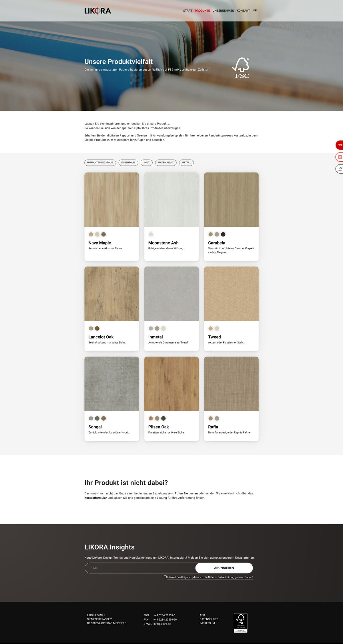Viewport: 343px width, 644px height.
Task: Click the black laptop icon on right edge
Action: click(340, 169)
